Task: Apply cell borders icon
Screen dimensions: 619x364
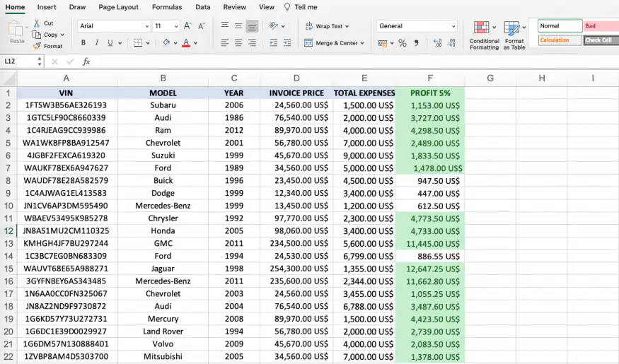Action: click(138, 42)
